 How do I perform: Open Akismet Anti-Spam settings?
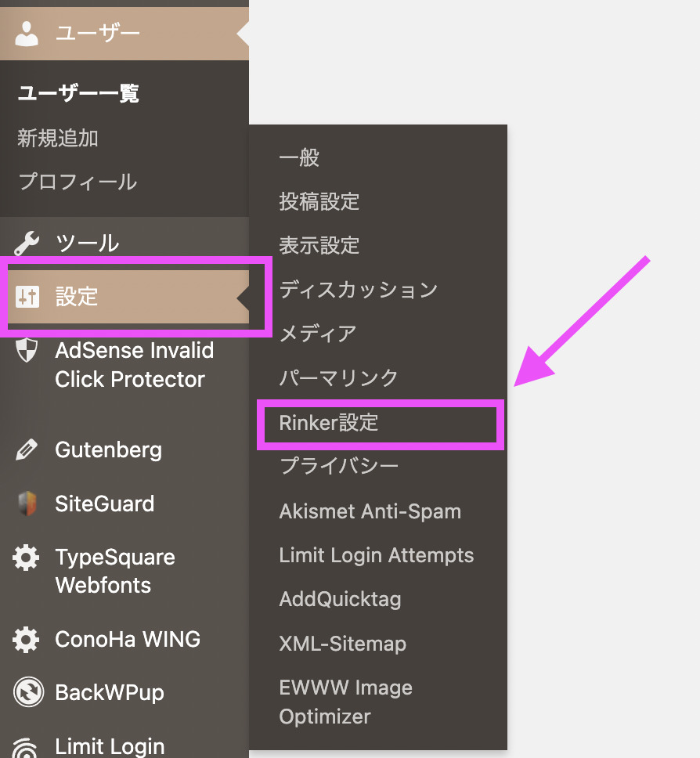(x=370, y=511)
